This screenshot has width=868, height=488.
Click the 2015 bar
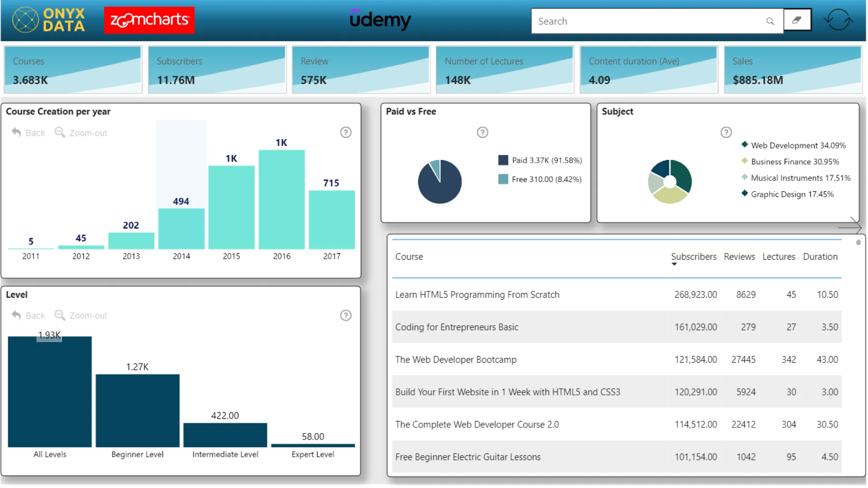coord(231,207)
